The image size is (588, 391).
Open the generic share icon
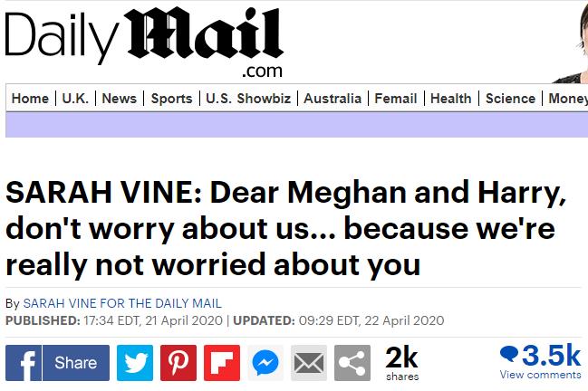pos(352,363)
